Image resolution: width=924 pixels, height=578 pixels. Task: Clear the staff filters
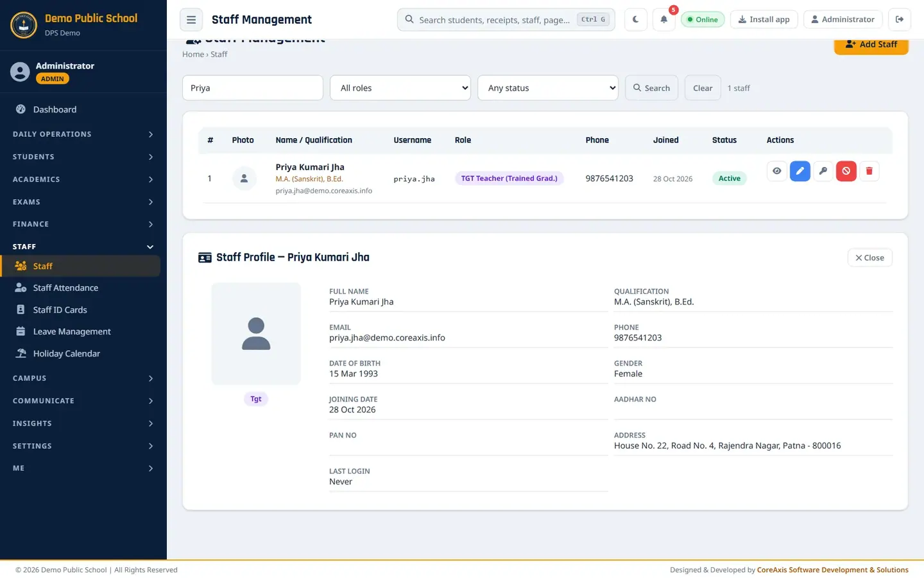pyautogui.click(x=703, y=88)
